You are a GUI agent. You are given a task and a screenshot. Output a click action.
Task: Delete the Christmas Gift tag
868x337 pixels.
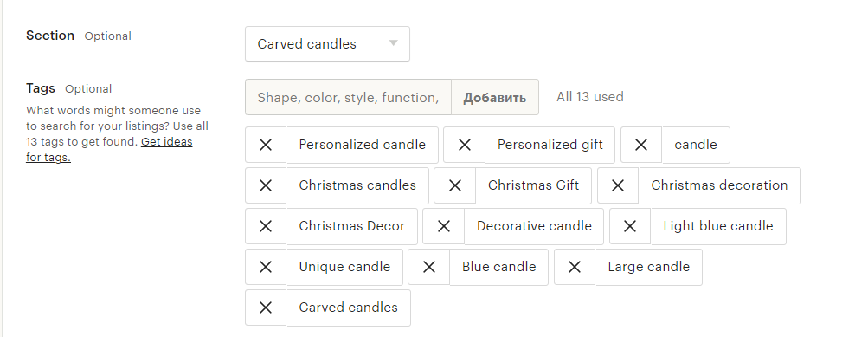click(x=454, y=185)
